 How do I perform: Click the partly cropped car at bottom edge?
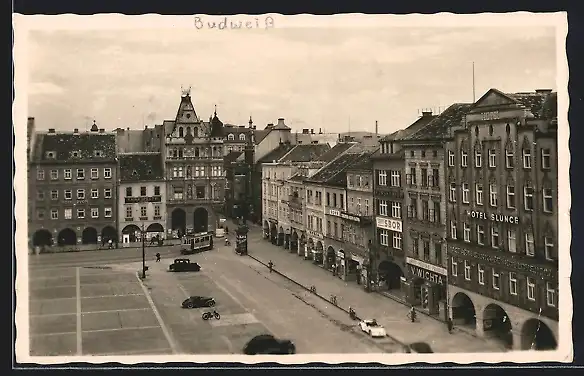[269, 345]
